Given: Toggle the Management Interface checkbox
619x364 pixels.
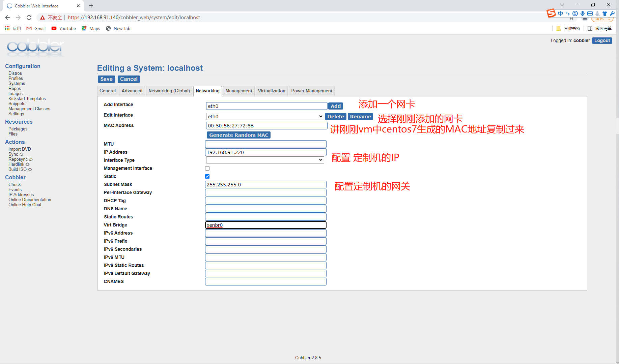Looking at the screenshot, I should 207,168.
